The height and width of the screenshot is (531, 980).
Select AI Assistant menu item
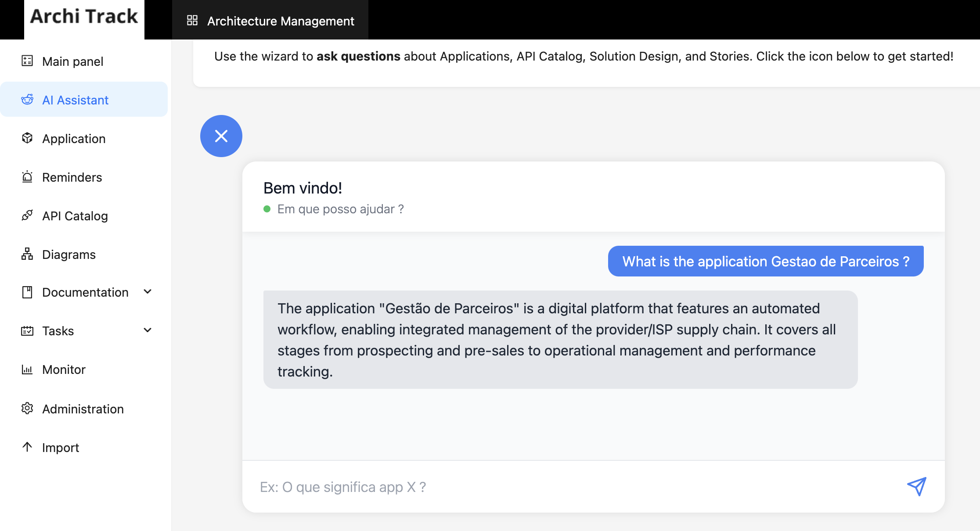click(84, 100)
